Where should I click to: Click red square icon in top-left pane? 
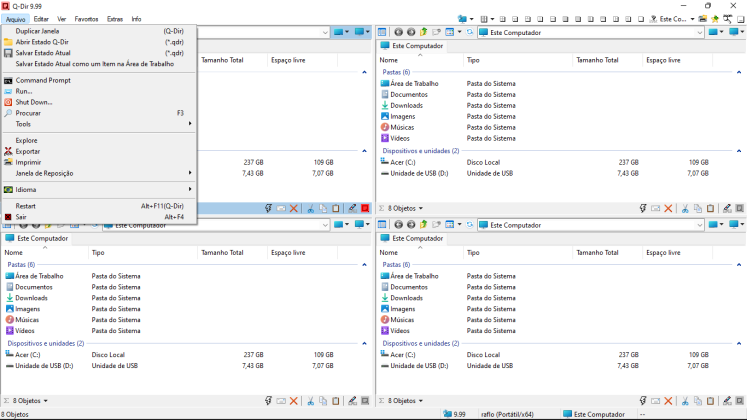(365, 208)
